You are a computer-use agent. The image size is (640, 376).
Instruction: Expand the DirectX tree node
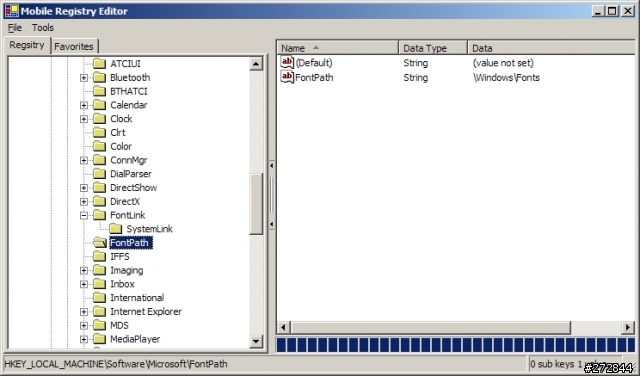click(84, 201)
